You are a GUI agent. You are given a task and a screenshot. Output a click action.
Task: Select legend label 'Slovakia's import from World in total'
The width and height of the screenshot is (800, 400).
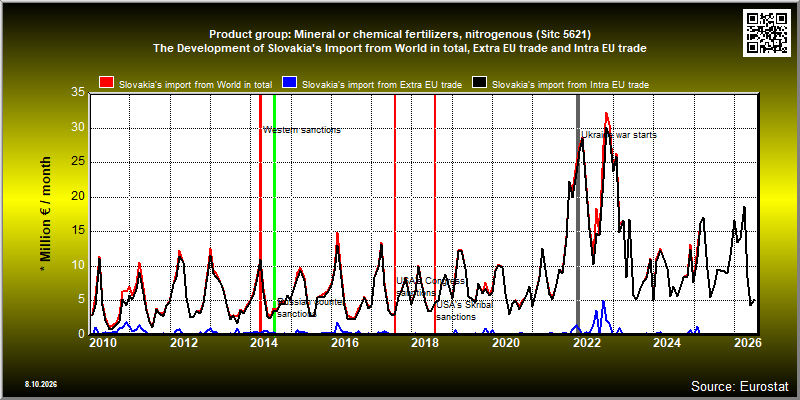[195, 85]
